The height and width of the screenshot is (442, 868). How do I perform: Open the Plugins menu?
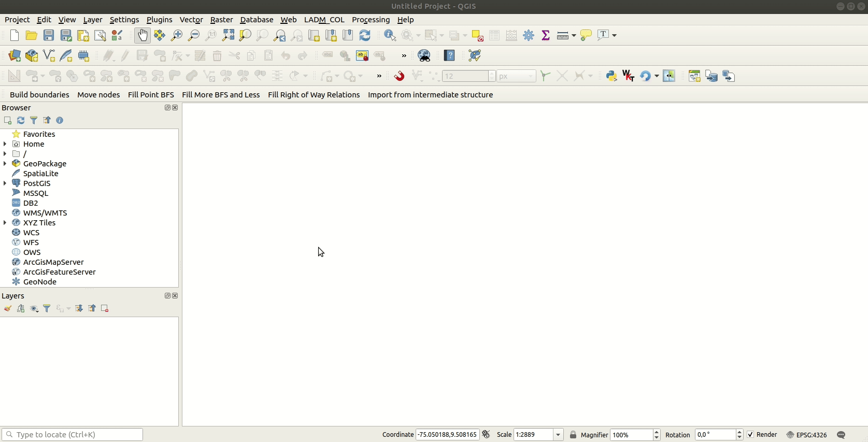click(x=160, y=20)
